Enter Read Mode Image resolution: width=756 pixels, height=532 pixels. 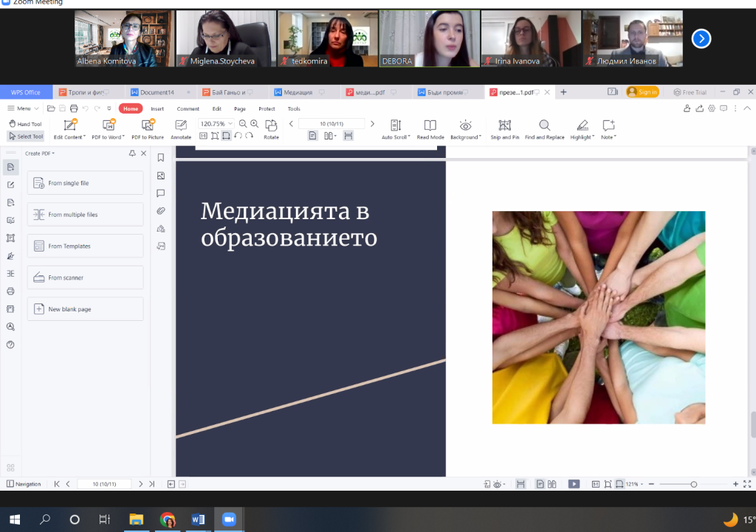tap(430, 130)
